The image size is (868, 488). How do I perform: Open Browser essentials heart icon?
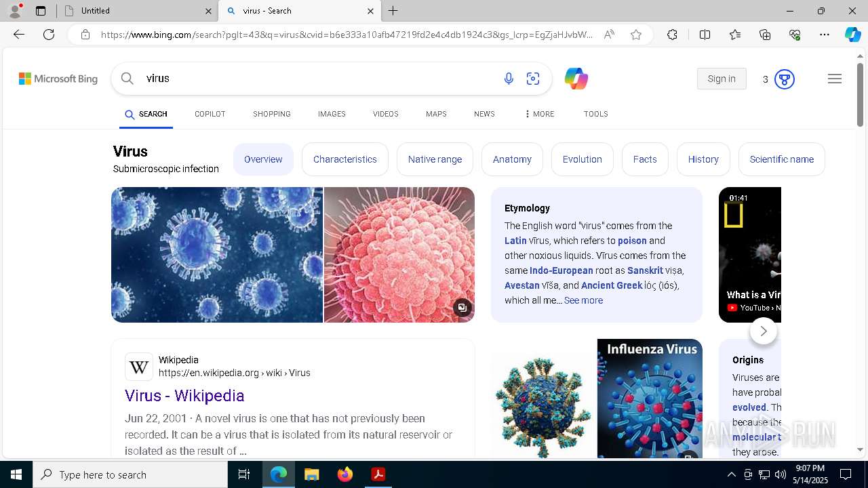795,35
